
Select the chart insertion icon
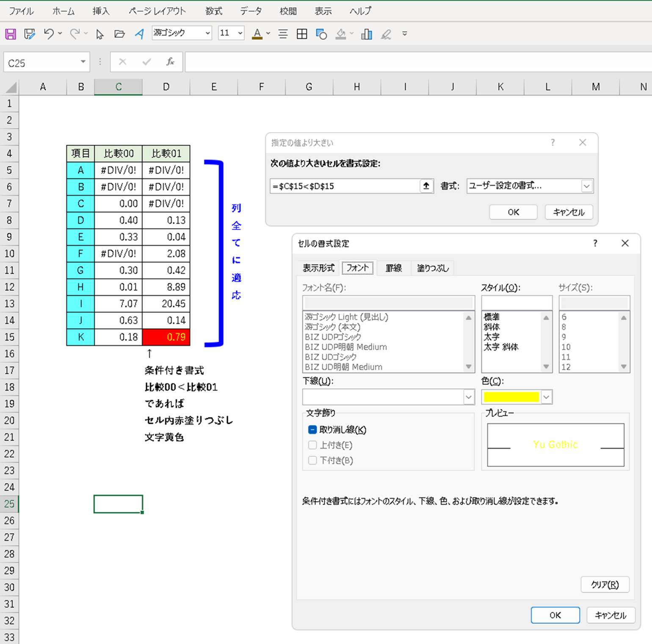point(366,34)
